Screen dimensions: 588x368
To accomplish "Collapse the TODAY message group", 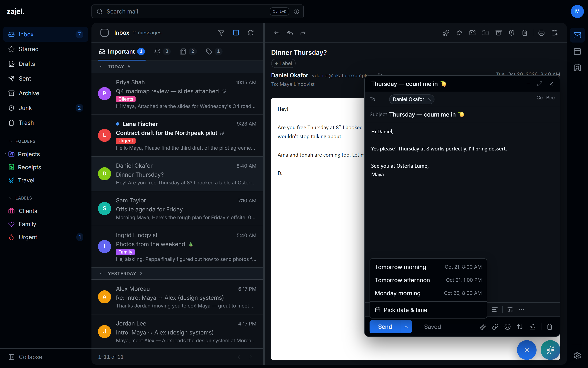I will click(101, 67).
